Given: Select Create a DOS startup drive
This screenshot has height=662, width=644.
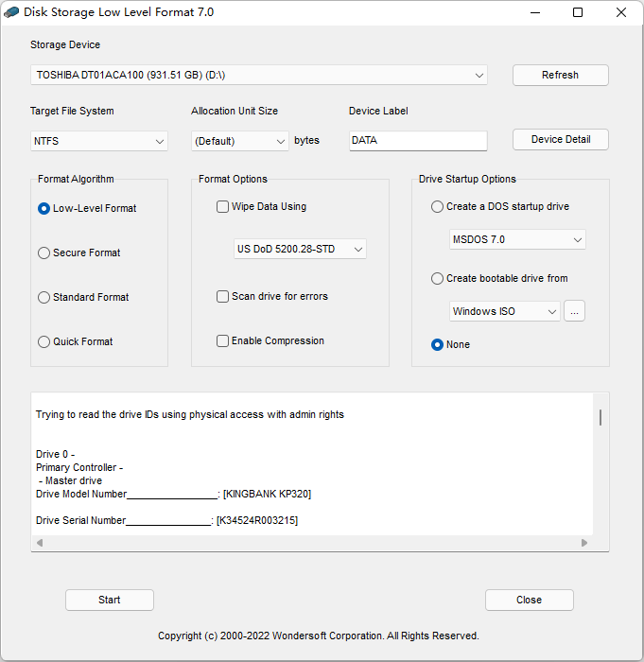Looking at the screenshot, I should tap(437, 207).
